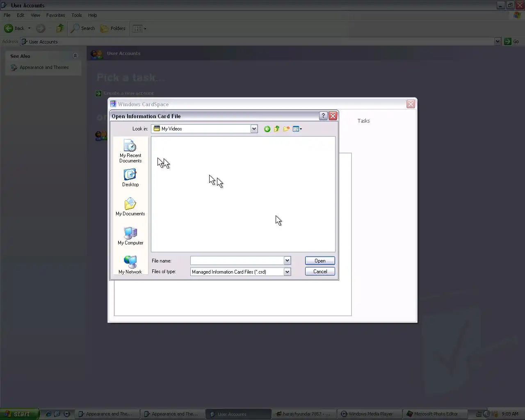Go back to last folder visited
Image resolution: width=525 pixels, height=420 pixels.
tap(267, 129)
